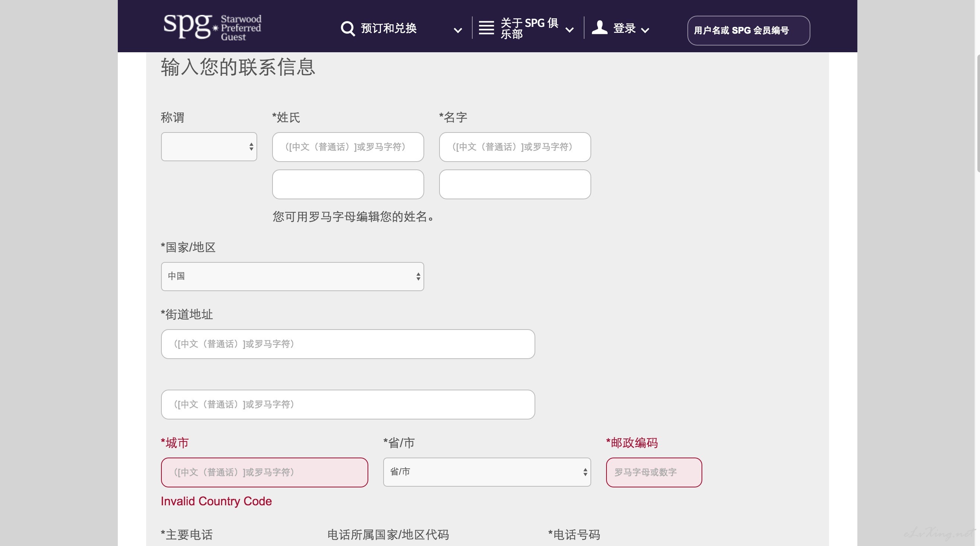The image size is (980, 546).
Task: Open the 关于 SPG 俱乐部 menu
Action: [529, 29]
